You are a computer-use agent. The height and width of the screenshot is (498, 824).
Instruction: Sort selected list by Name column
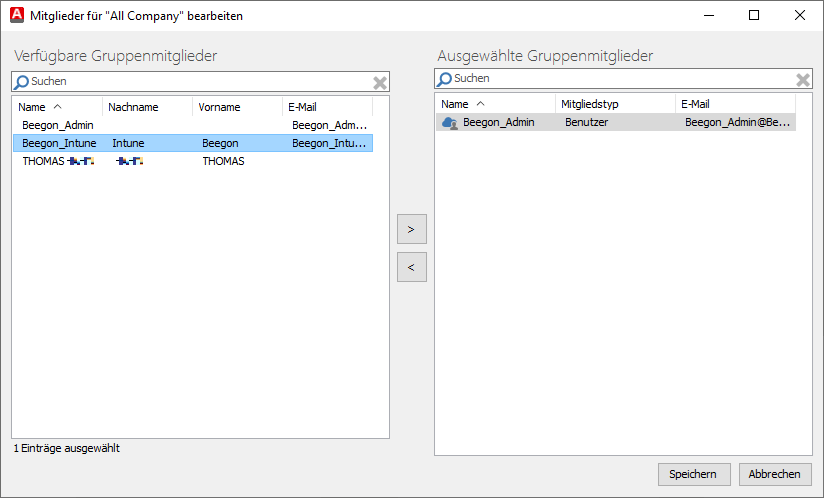click(496, 104)
